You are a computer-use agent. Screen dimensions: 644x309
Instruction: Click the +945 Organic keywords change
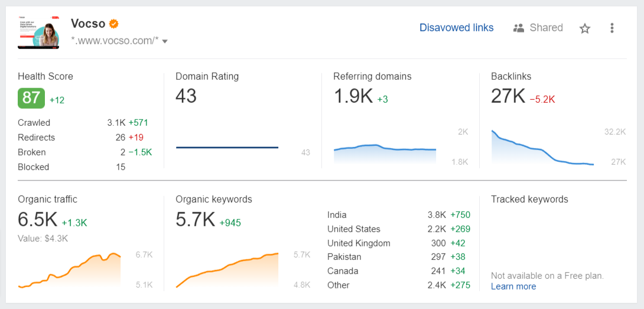click(x=230, y=223)
